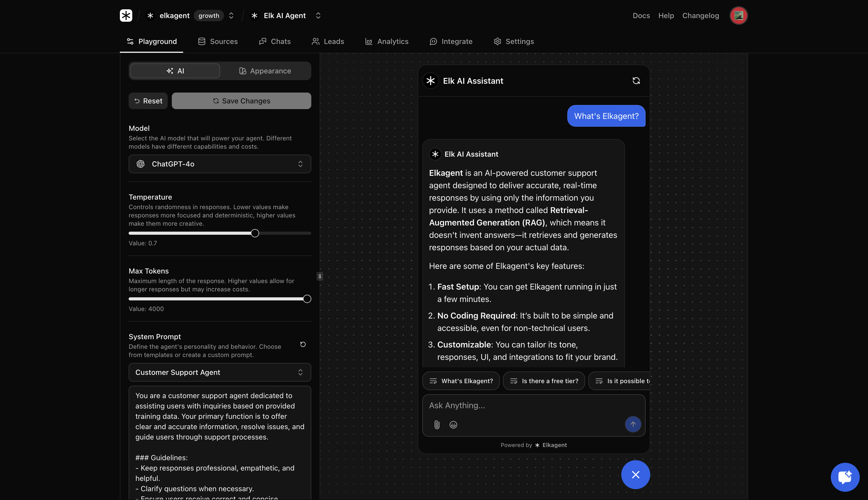Open the Help link
The image size is (868, 500).
pyautogui.click(x=666, y=16)
